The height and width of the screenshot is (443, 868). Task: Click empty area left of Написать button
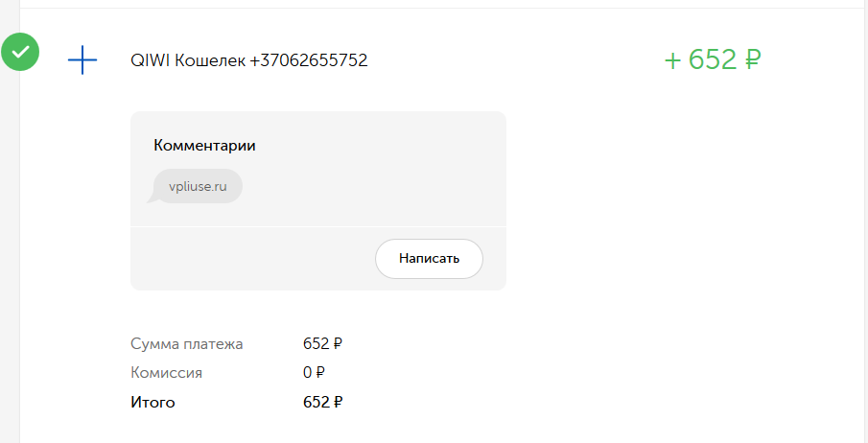click(x=252, y=259)
